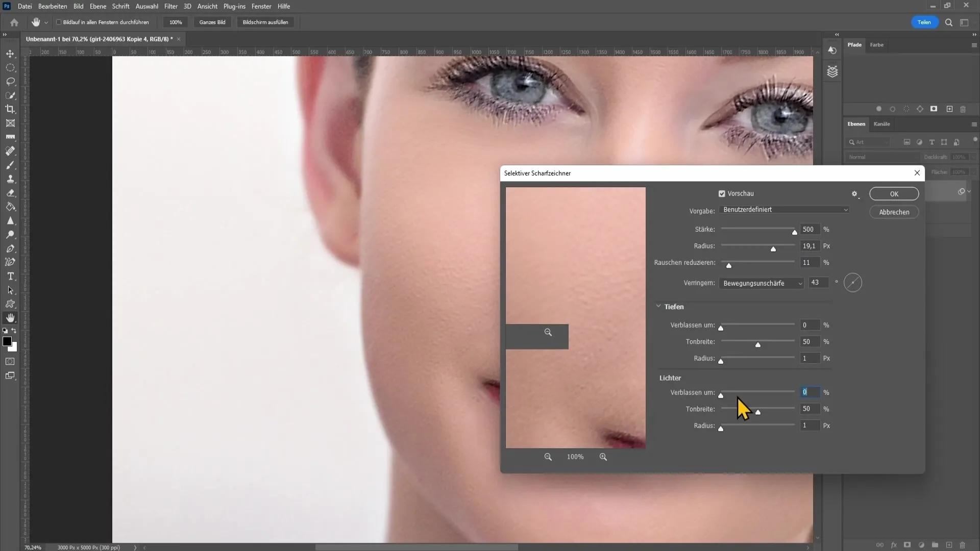Select the Clone Stamp tool
The image size is (980, 551).
[10, 179]
